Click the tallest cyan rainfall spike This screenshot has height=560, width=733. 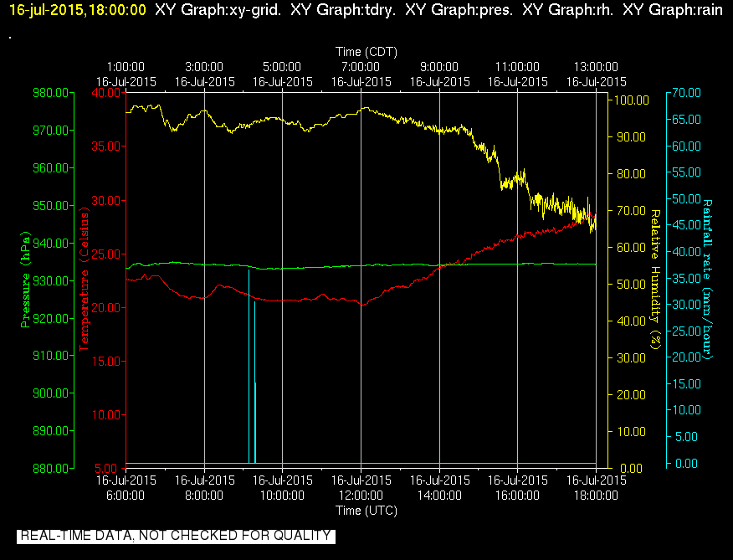coord(249,367)
